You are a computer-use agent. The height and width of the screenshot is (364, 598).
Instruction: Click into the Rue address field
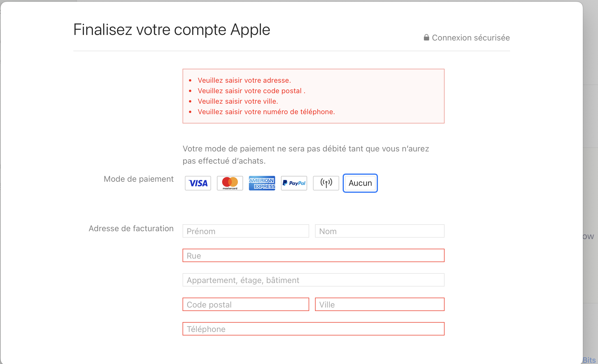pos(313,256)
